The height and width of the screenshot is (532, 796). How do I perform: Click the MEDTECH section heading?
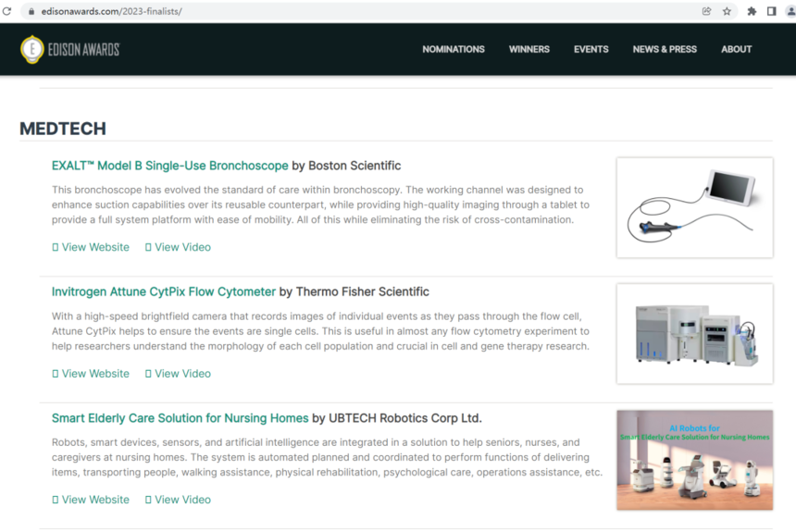(63, 129)
